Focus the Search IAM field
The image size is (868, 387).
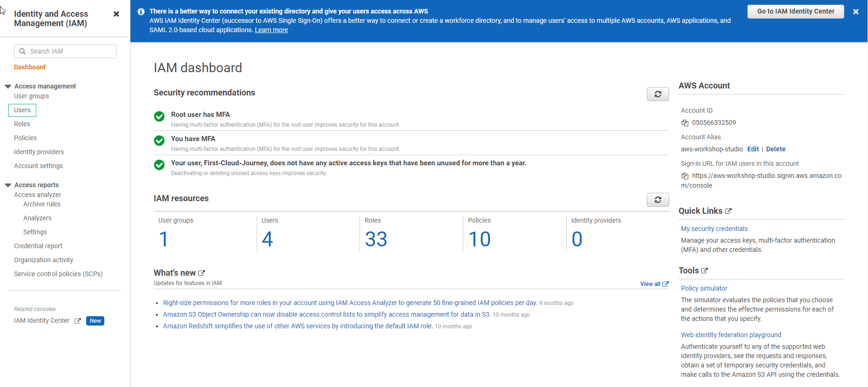[x=65, y=51]
